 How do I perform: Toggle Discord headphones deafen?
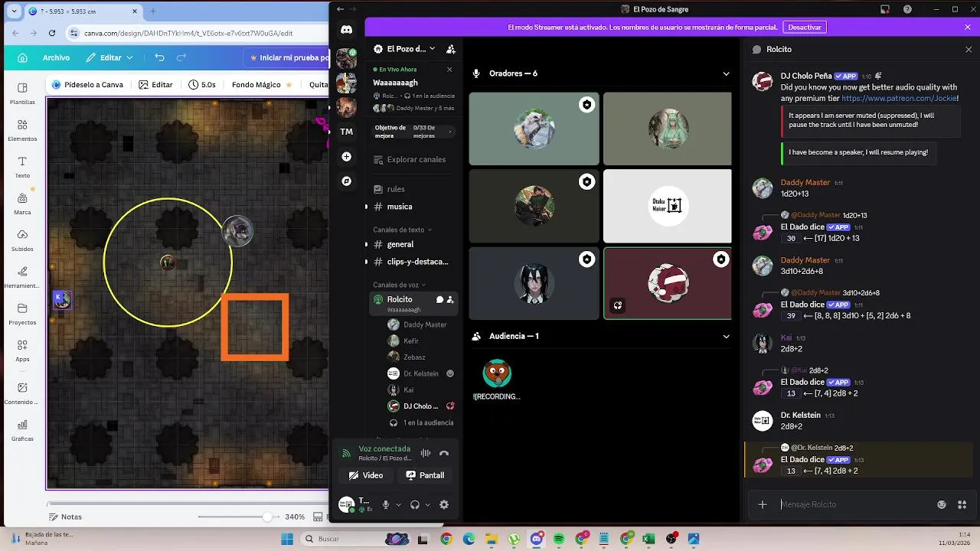pyautogui.click(x=415, y=504)
